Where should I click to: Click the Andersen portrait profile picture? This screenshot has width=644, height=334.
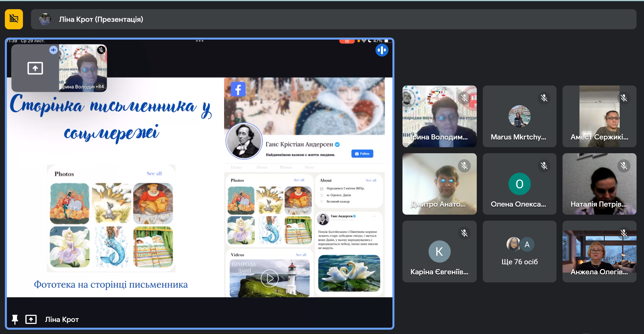(x=244, y=141)
